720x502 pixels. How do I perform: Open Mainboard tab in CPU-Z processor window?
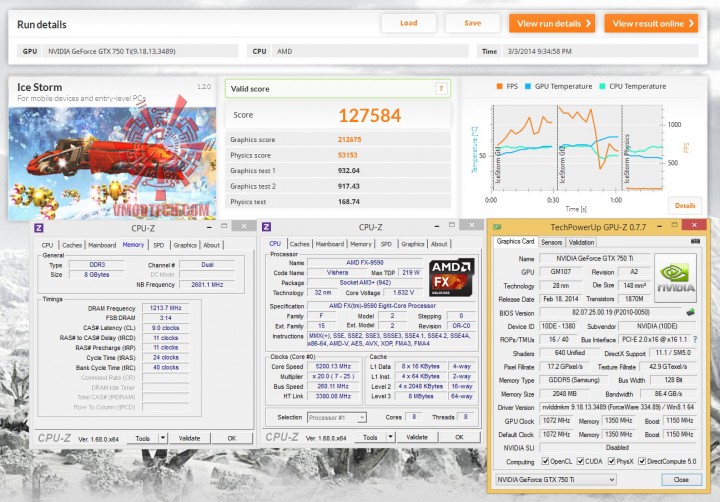pos(330,244)
